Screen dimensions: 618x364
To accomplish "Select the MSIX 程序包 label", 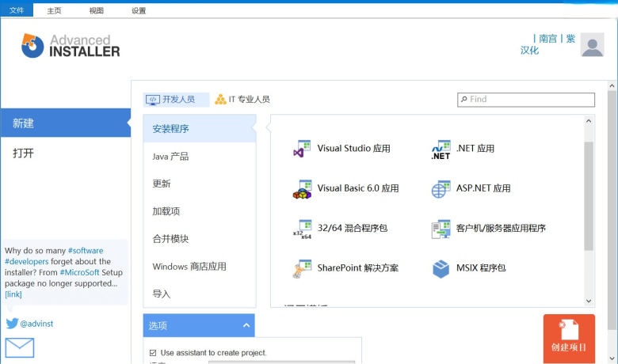I will pos(481,268).
